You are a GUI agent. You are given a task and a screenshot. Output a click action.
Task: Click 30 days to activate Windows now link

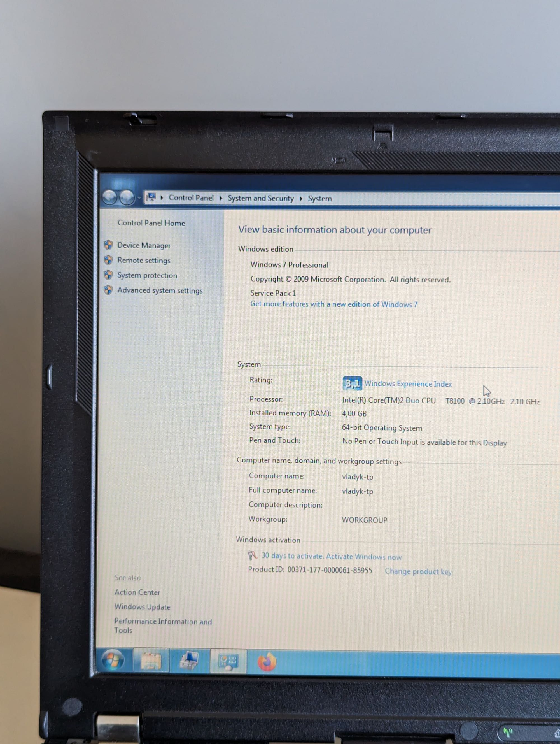click(332, 556)
